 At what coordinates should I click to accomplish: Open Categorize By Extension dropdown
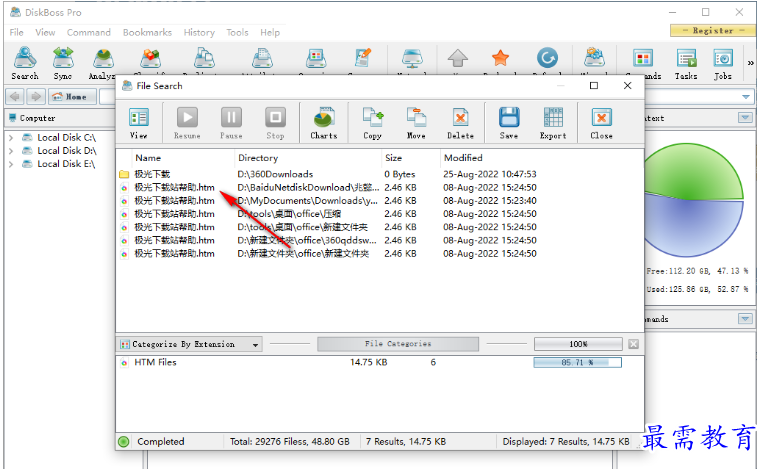pyautogui.click(x=190, y=344)
